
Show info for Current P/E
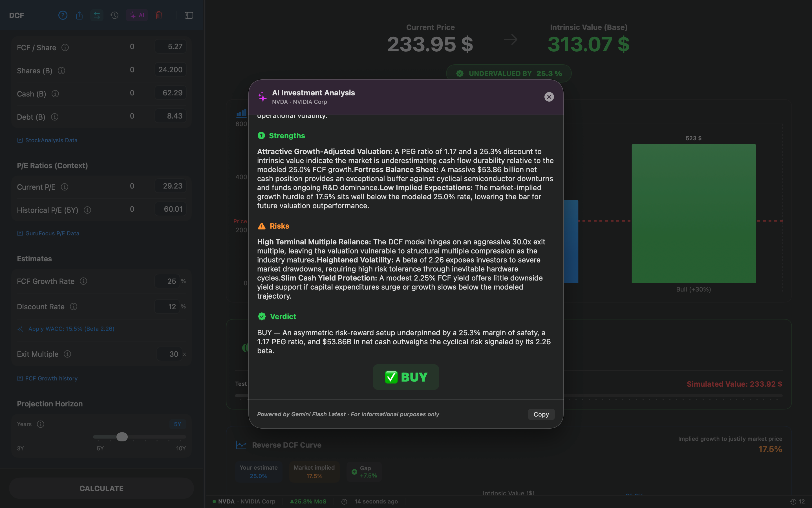tap(65, 187)
